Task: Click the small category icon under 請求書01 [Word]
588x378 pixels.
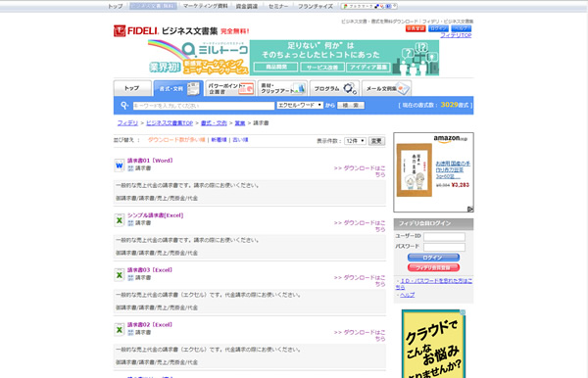Action: (x=130, y=168)
